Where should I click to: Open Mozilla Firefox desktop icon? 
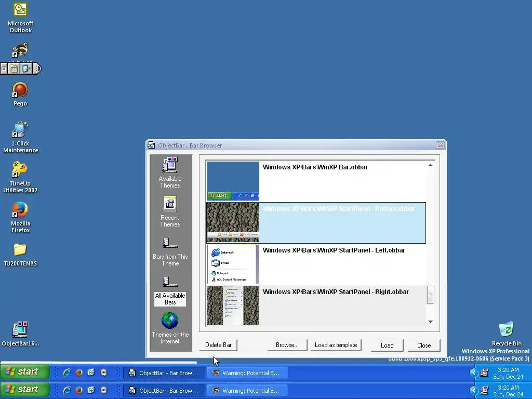tap(20, 217)
